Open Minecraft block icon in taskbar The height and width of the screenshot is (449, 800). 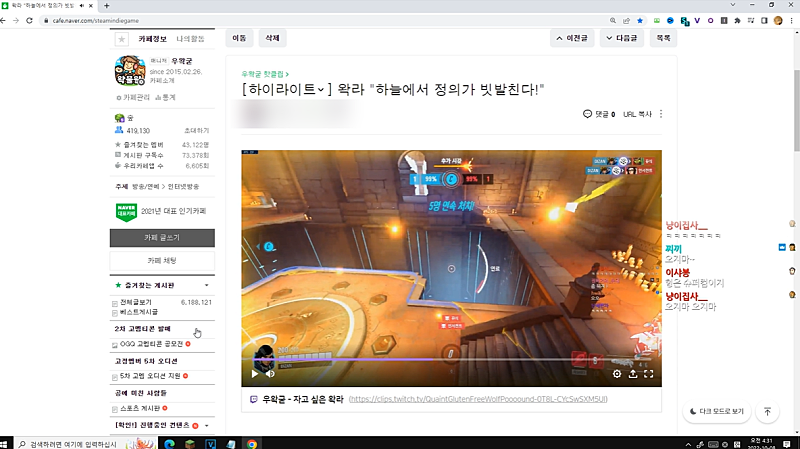[190, 444]
